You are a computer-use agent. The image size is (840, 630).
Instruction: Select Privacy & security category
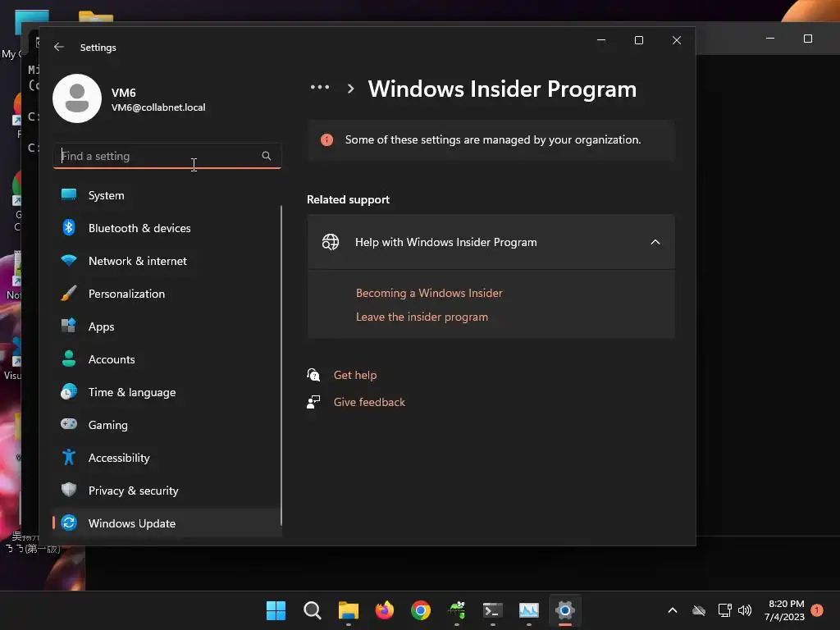click(x=167, y=491)
